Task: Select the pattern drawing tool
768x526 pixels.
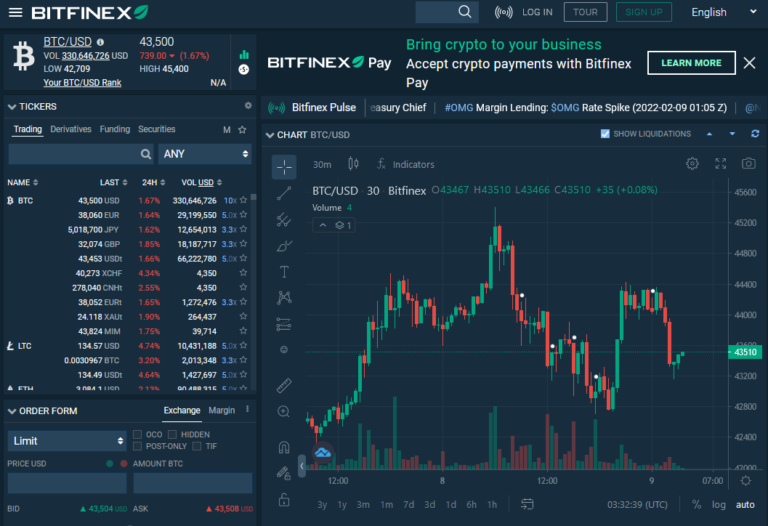Action: 284,297
